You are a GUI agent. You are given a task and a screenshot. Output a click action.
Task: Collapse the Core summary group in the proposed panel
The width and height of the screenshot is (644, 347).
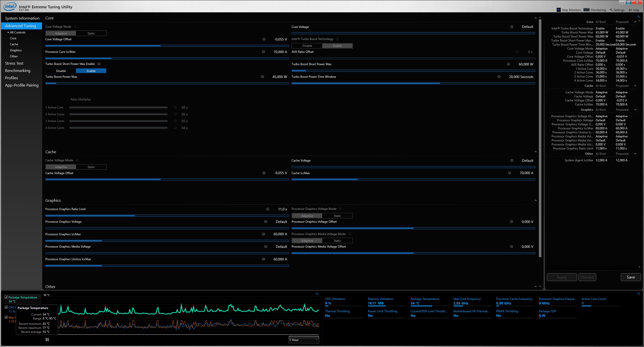coord(635,22)
